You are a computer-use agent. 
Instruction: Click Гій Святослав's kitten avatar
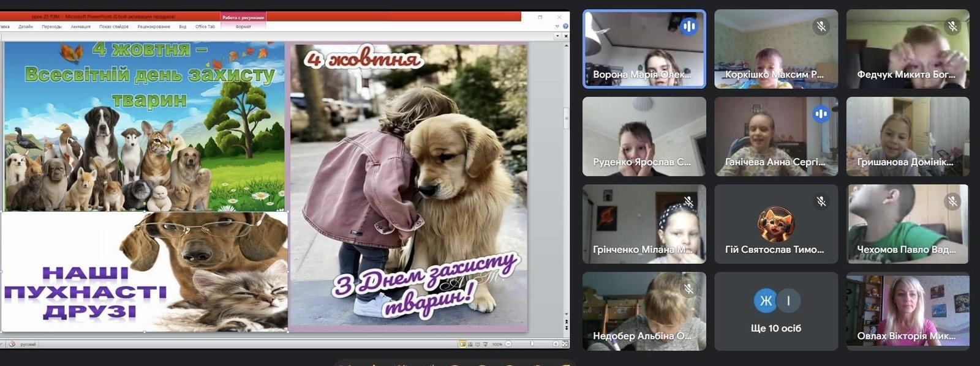(x=775, y=224)
